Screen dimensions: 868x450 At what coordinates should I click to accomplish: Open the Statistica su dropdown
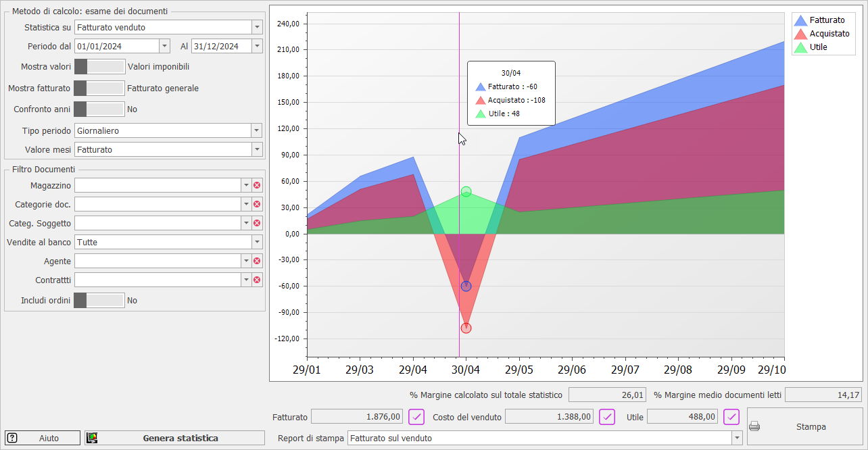(x=257, y=27)
